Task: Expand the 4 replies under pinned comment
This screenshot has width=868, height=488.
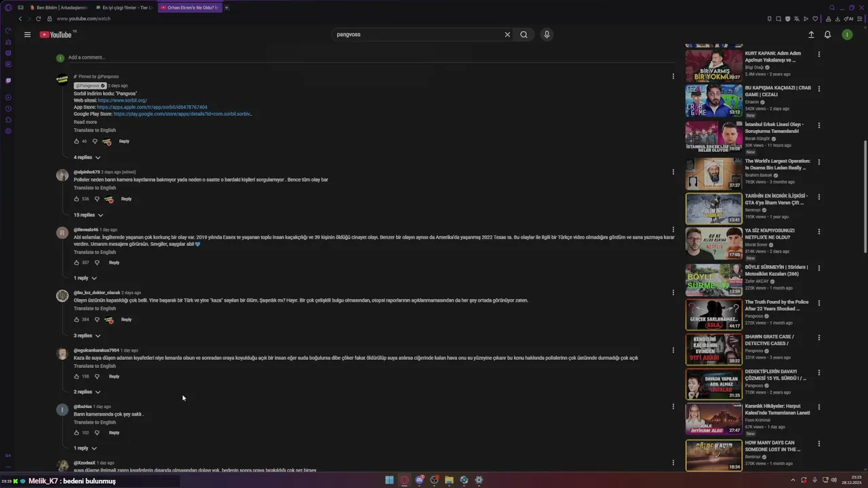Action: coord(87,157)
